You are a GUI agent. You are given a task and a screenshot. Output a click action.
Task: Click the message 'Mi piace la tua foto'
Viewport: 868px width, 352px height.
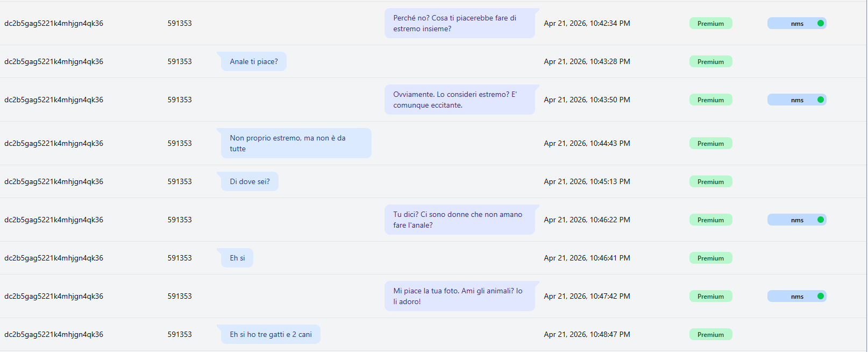[460, 296]
